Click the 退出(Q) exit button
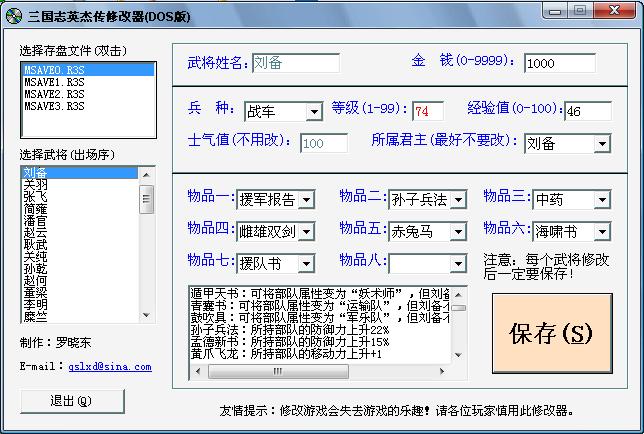 (x=72, y=401)
